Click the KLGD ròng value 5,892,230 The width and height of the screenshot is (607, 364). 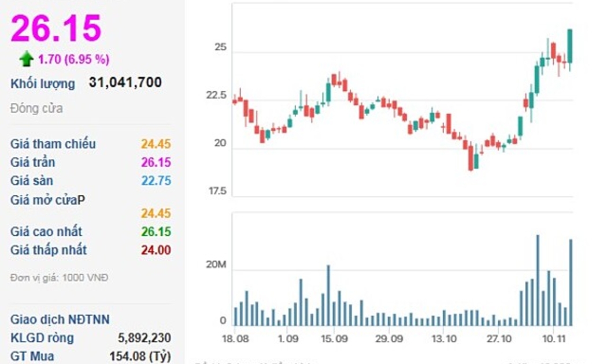[144, 338]
